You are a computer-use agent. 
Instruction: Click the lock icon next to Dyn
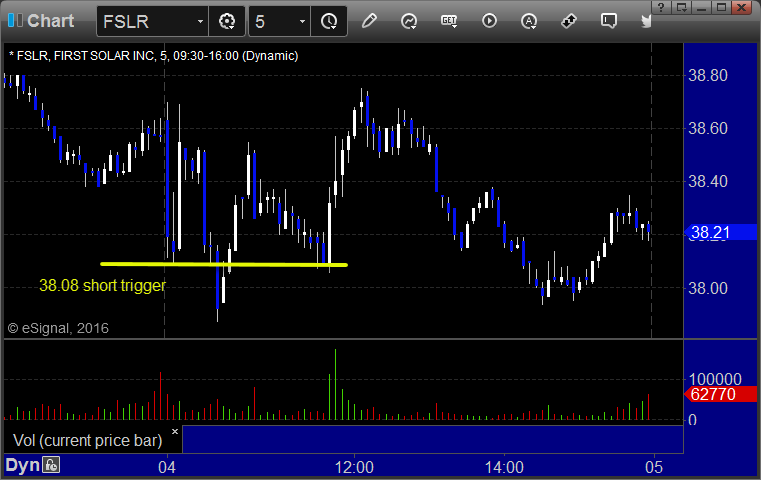(x=51, y=465)
